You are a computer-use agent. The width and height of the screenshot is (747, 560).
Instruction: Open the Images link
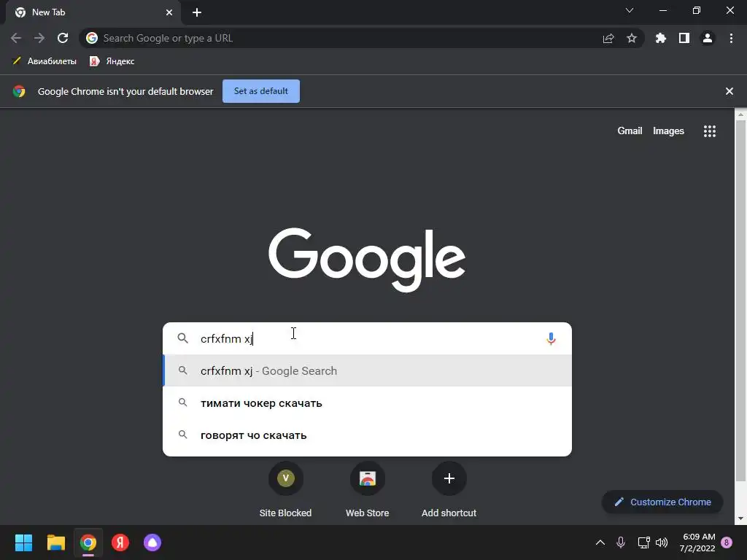(x=668, y=131)
